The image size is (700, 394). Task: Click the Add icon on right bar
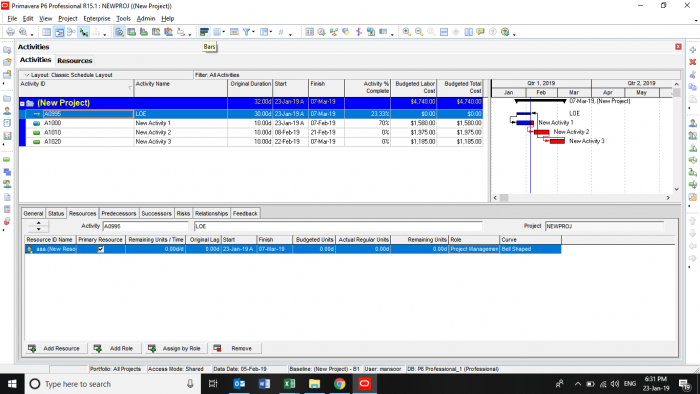[x=693, y=50]
